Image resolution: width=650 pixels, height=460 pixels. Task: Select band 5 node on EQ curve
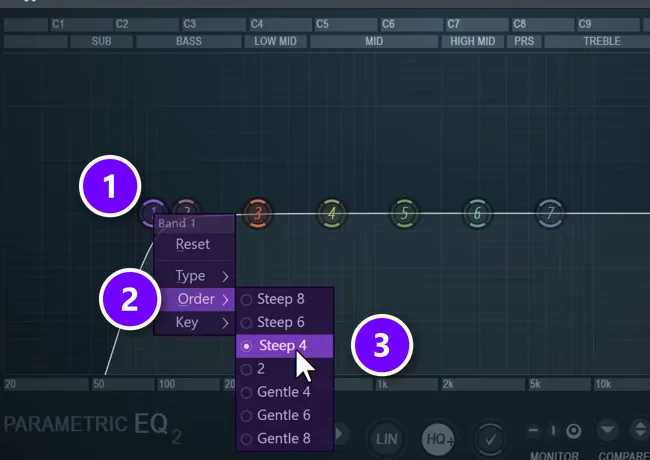tap(405, 213)
